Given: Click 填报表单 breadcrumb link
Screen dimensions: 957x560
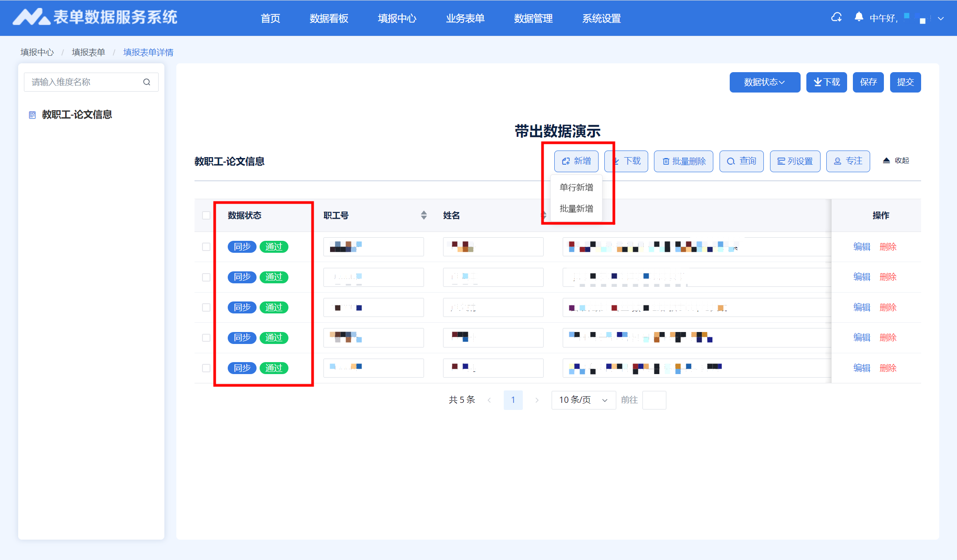Looking at the screenshot, I should [89, 52].
